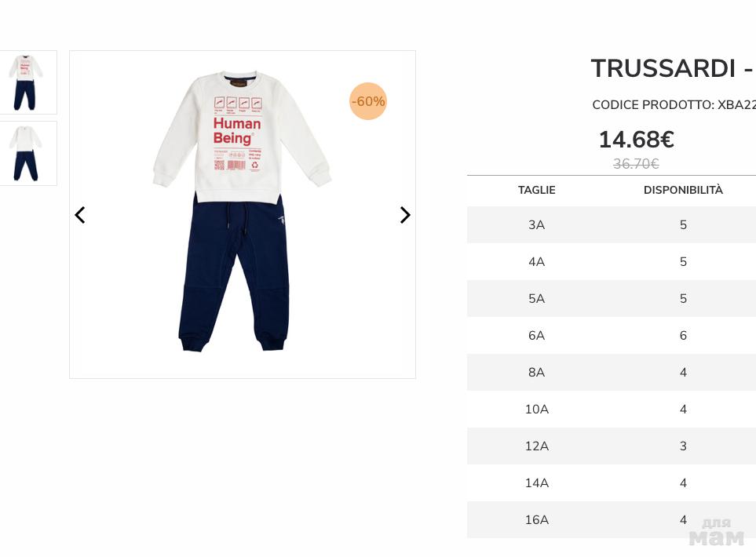Select the first product thumbnail
This screenshot has width=756, height=557.
[27, 82]
